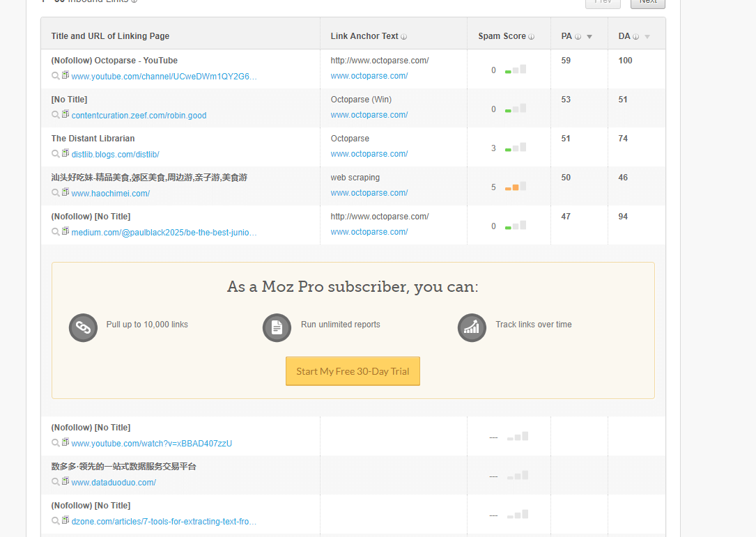This screenshot has height=537, width=756.
Task: Click info icon next to Link Anchor Text
Action: pyautogui.click(x=404, y=37)
